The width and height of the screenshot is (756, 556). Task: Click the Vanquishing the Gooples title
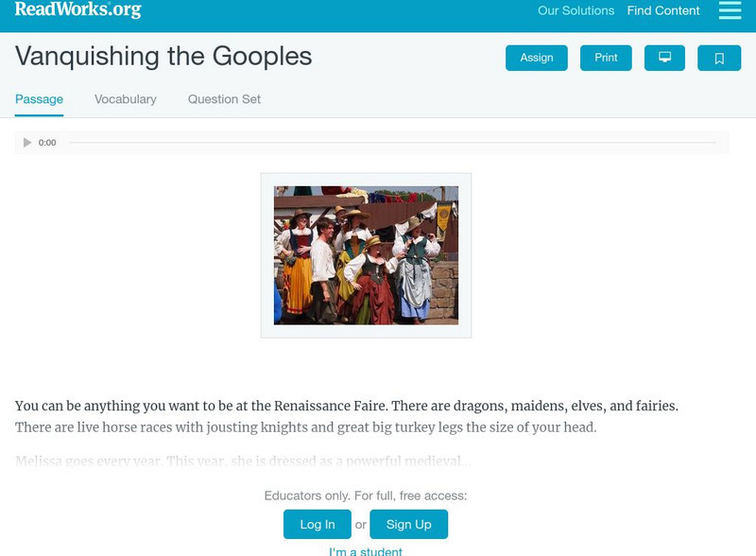click(163, 57)
